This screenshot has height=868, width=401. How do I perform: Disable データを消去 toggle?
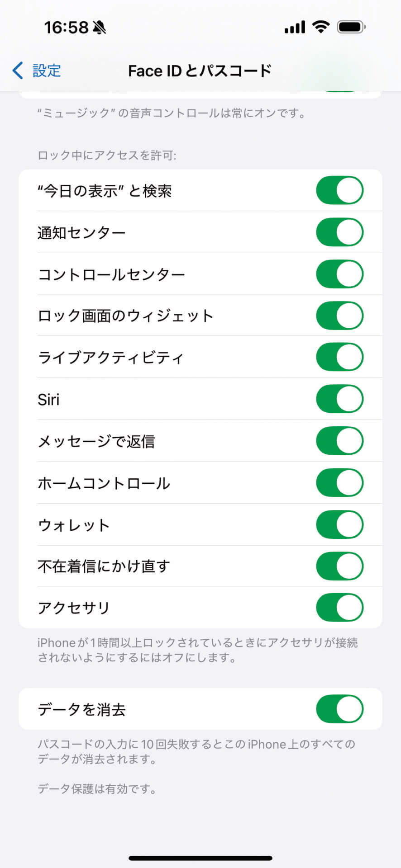[339, 709]
